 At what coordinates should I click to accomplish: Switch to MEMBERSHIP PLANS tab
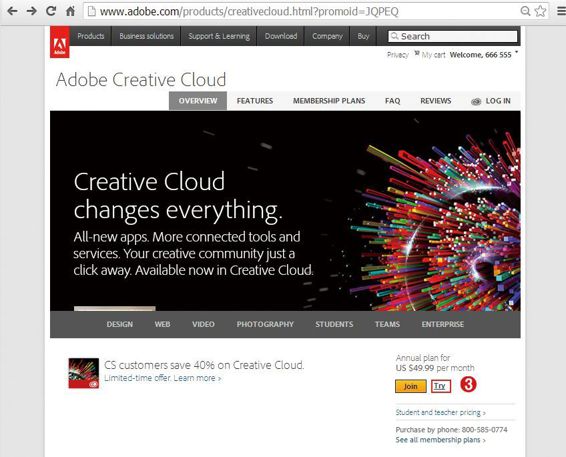tap(329, 101)
